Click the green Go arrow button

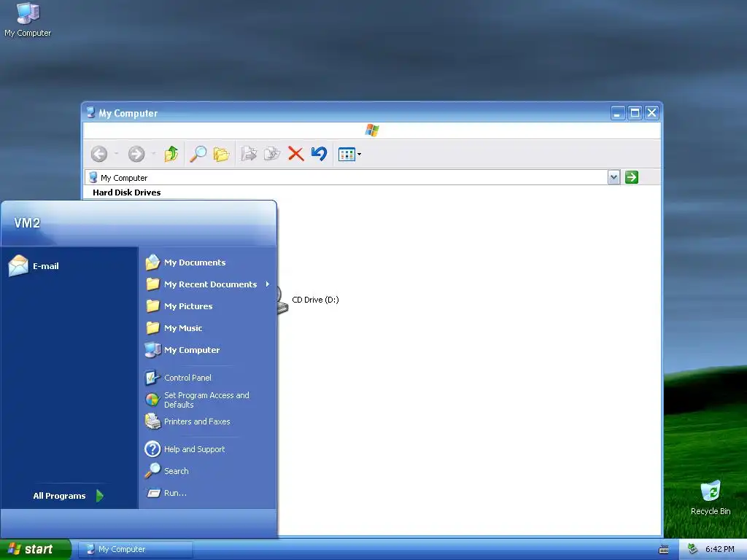[632, 178]
